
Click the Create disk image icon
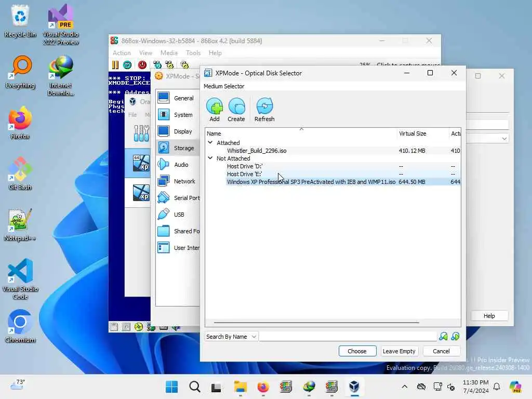click(236, 110)
